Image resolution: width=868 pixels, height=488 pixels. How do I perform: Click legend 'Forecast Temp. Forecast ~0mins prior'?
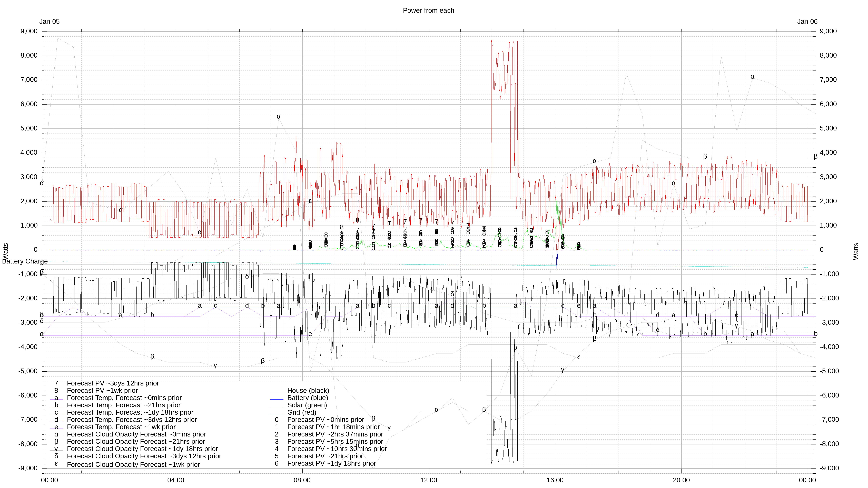click(x=124, y=398)
